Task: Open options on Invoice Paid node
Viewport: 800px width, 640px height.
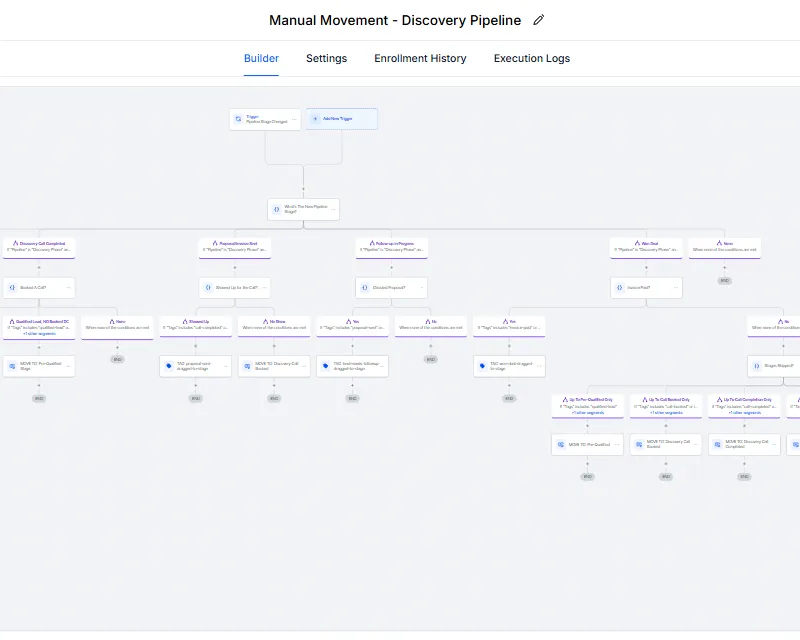Action: pyautogui.click(x=676, y=288)
